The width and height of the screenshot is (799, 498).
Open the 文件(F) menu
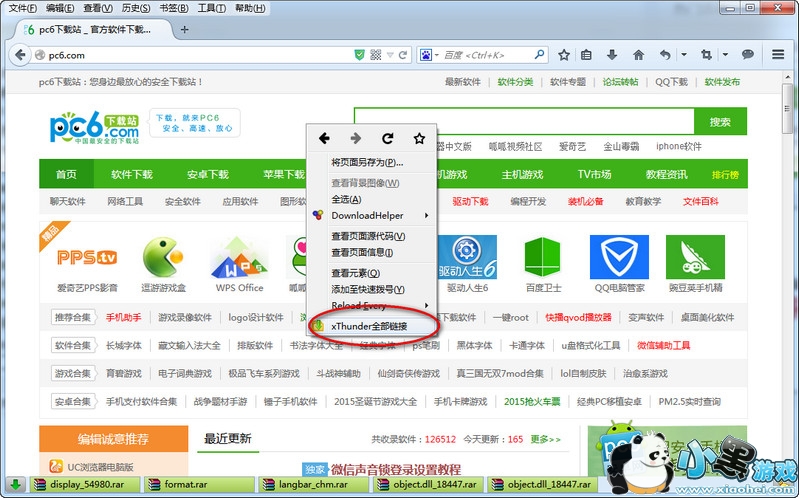click(x=23, y=8)
